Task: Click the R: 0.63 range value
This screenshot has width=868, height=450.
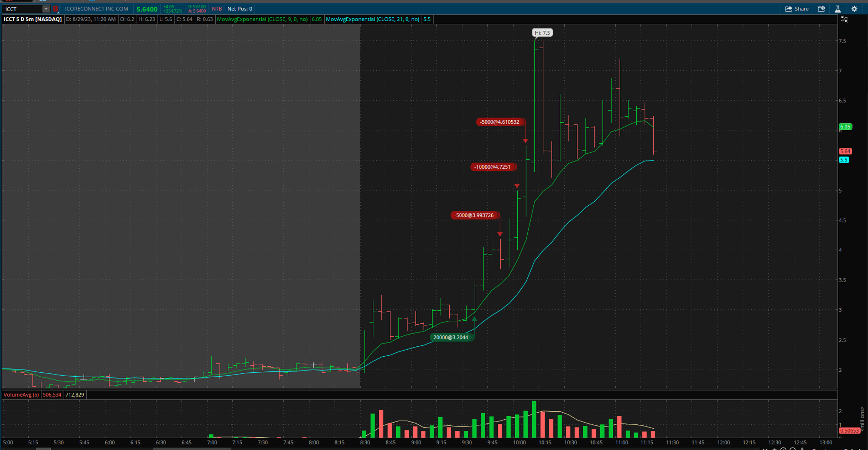Action: (x=205, y=19)
